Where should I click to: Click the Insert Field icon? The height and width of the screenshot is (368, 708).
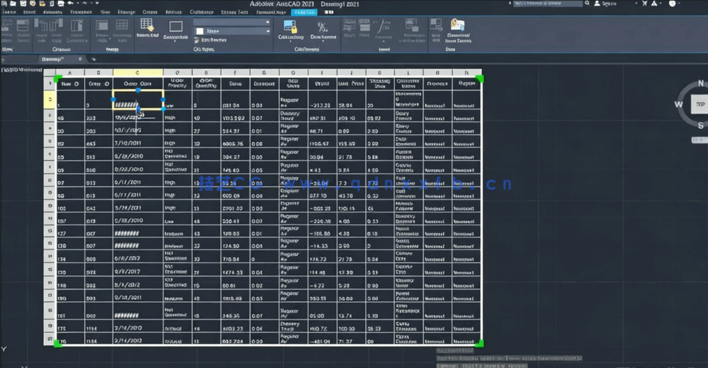pyautogui.click(x=364, y=26)
